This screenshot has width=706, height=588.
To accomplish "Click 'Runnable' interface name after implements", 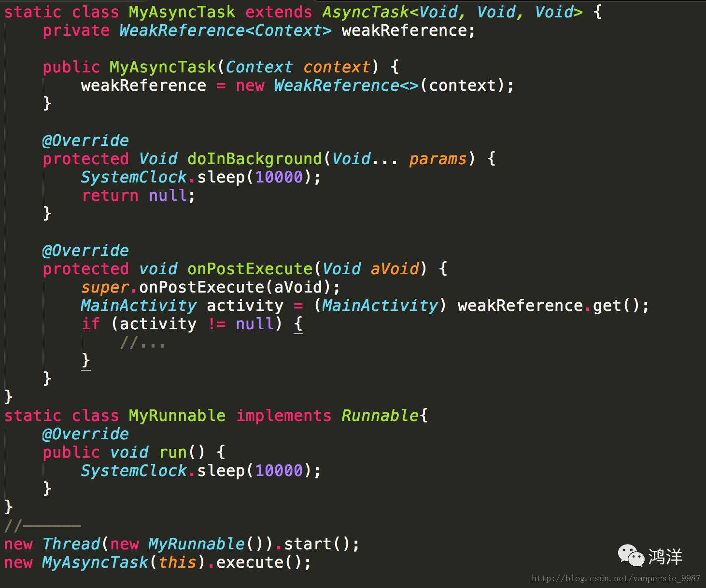I will [380, 416].
